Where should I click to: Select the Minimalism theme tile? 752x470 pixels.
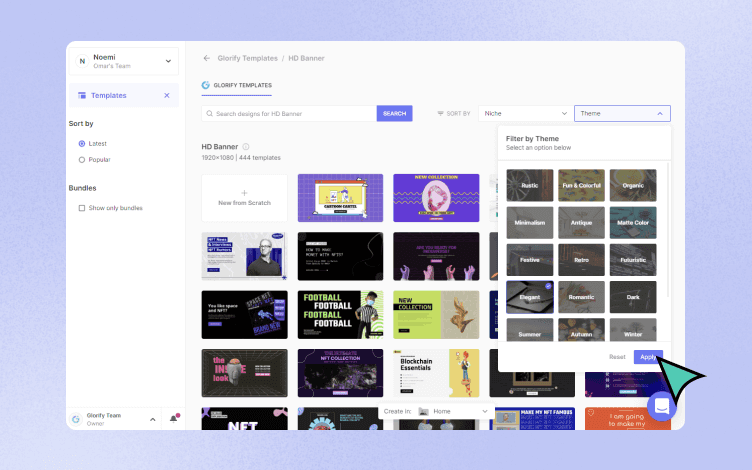tap(529, 223)
